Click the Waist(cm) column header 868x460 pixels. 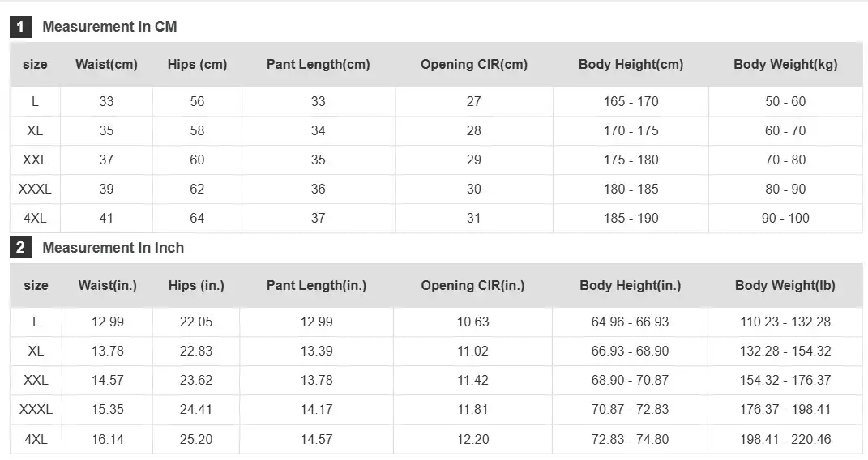click(106, 64)
